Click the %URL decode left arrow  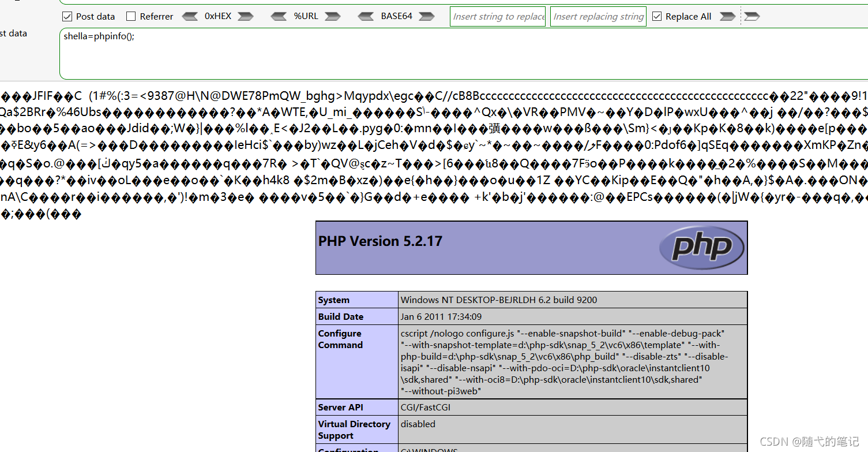pos(279,16)
